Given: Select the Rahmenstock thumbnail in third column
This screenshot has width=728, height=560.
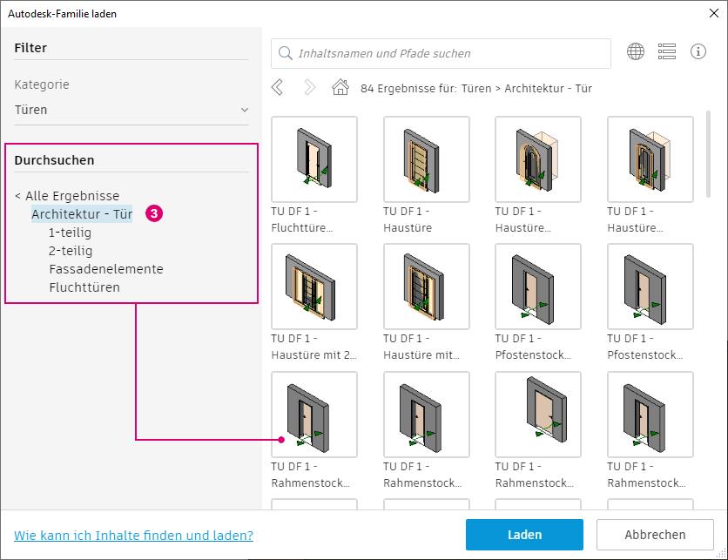Looking at the screenshot, I should [x=538, y=415].
